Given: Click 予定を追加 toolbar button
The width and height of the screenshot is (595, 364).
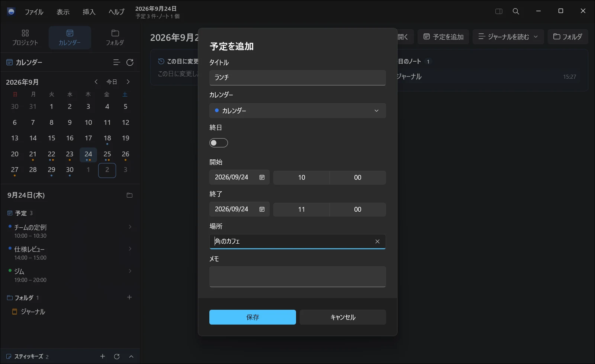Looking at the screenshot, I should coord(443,37).
